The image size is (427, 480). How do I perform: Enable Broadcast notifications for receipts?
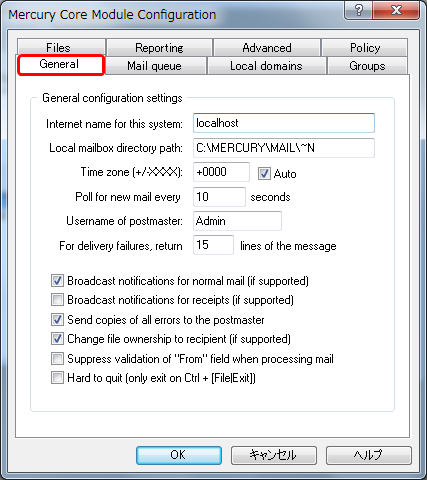point(57,300)
